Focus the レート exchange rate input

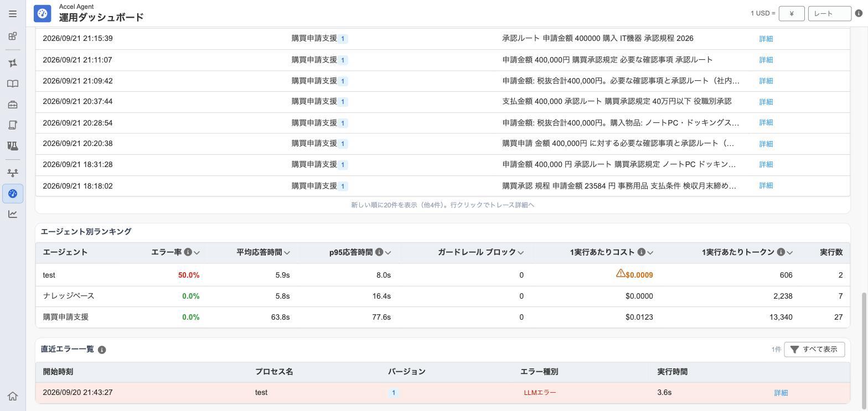tap(829, 13)
